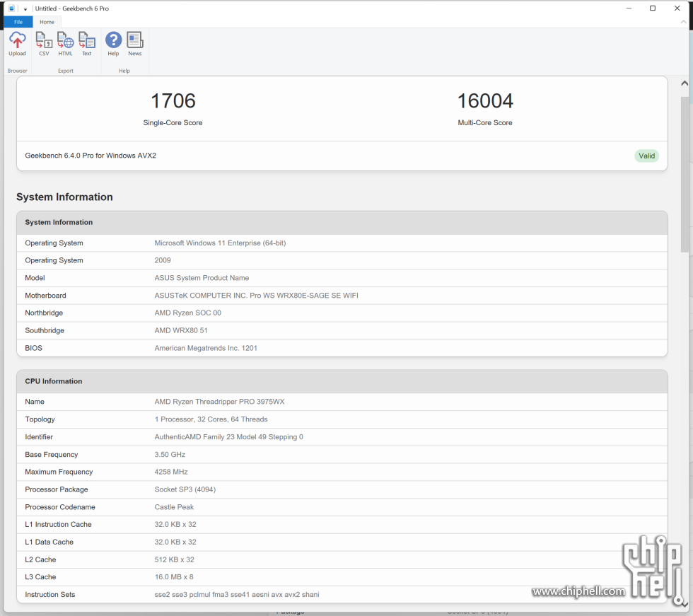Maximize the Geekbench 6 Pro window

pyautogui.click(x=652, y=8)
